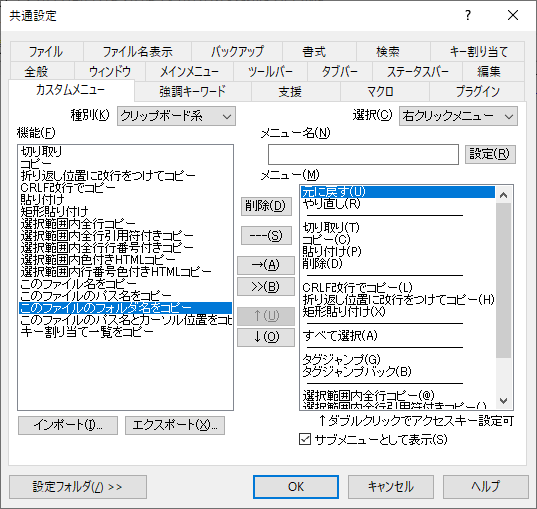
Task: Go to プラグイン tab
Action: coord(477,91)
